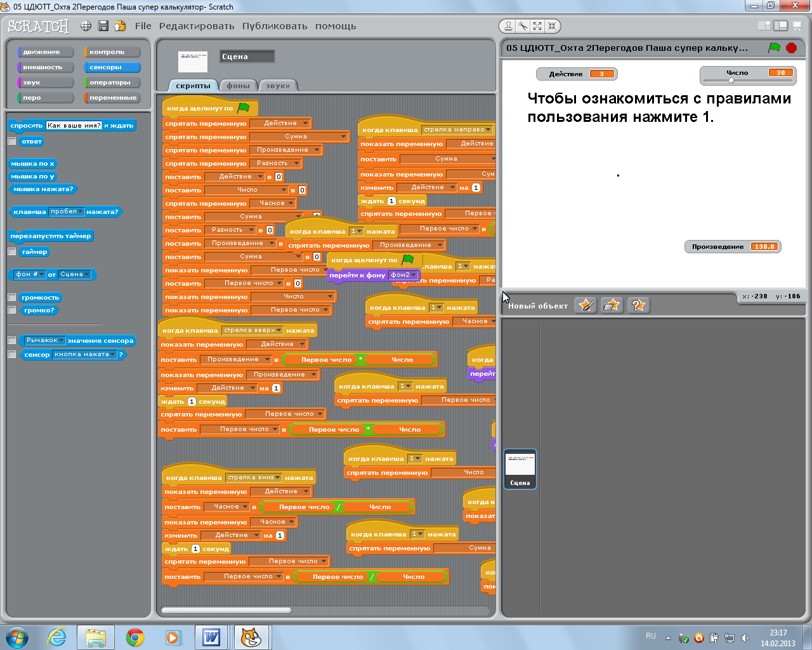Toggle the 'Рычажок значение сенсора' checkbox

[11, 341]
